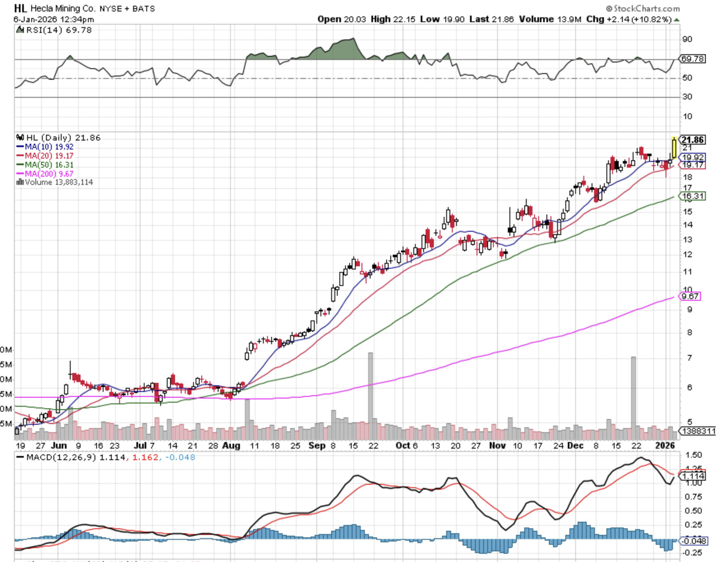Image resolution: width=728 pixels, height=562 pixels.
Task: Select the MA(20) 19.17 legend entry
Action: [x=45, y=156]
